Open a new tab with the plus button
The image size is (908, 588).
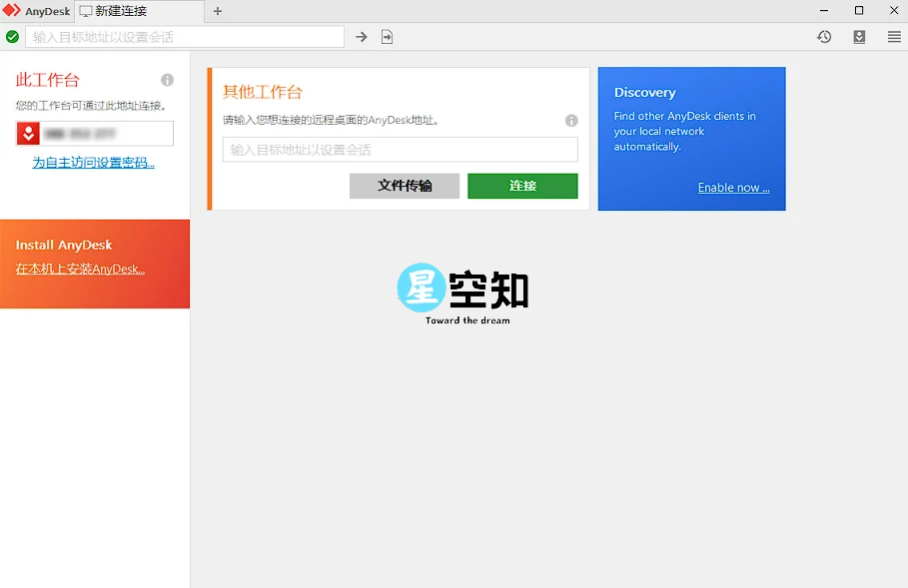tap(217, 11)
